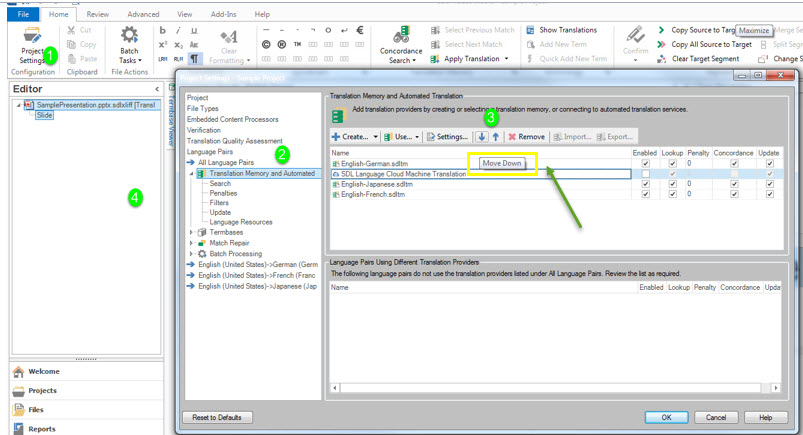Open Concordance Search in the ribbon

(401, 44)
